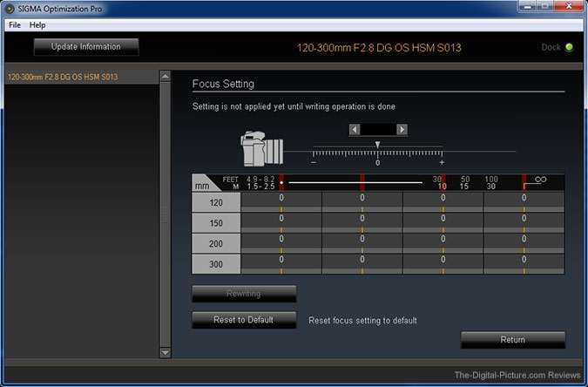Select 150mm cell in second distance column
Viewport: 588px width, 387px height.
pos(362,223)
